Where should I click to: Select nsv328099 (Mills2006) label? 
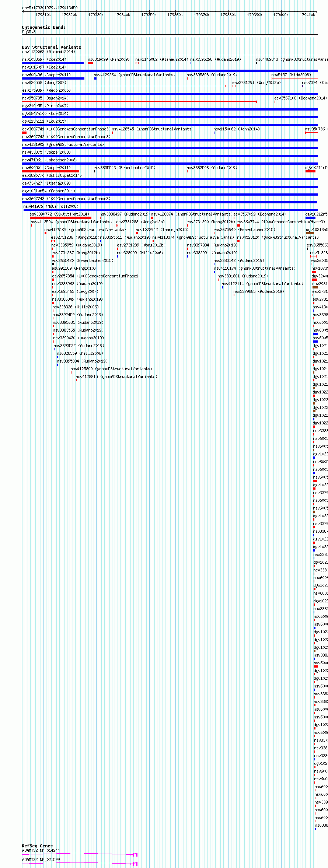[x=140, y=253]
